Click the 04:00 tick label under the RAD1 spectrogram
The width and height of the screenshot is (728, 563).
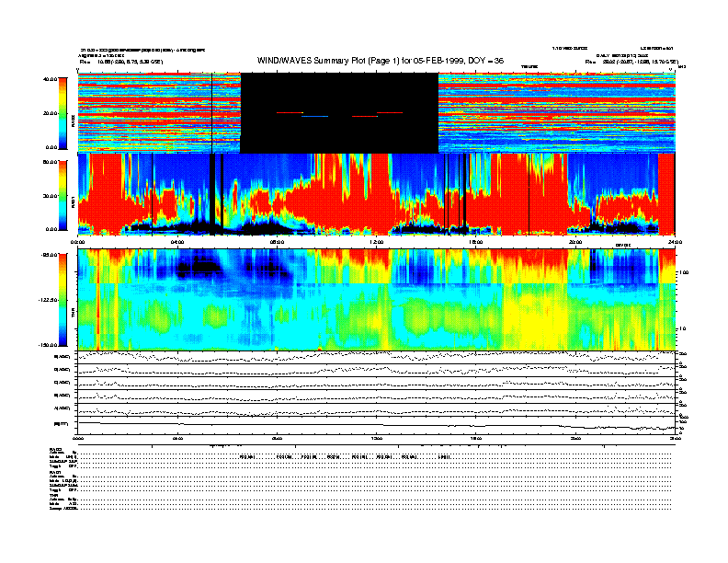(177, 242)
